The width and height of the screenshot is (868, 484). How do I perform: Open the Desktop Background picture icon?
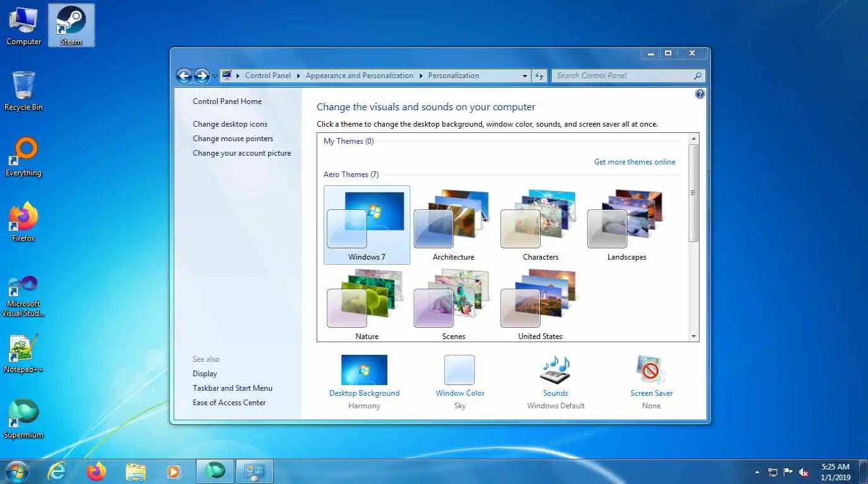point(364,370)
